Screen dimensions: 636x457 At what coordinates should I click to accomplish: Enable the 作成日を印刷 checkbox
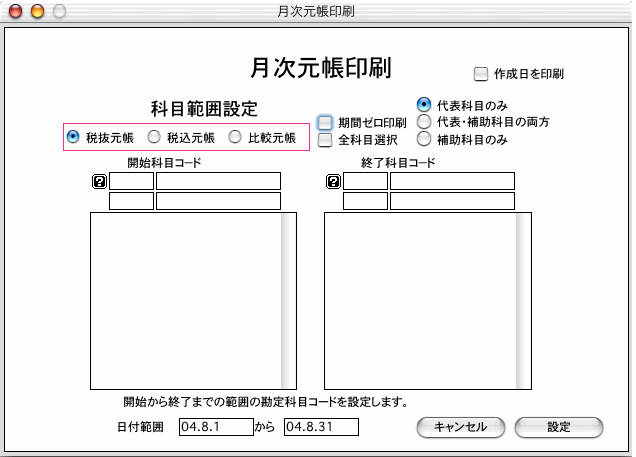[x=481, y=74]
